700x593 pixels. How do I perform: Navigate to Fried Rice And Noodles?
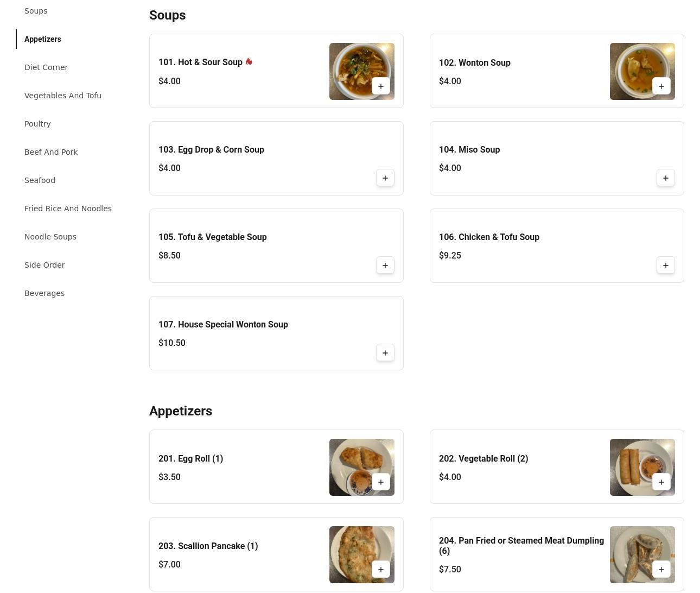point(68,209)
